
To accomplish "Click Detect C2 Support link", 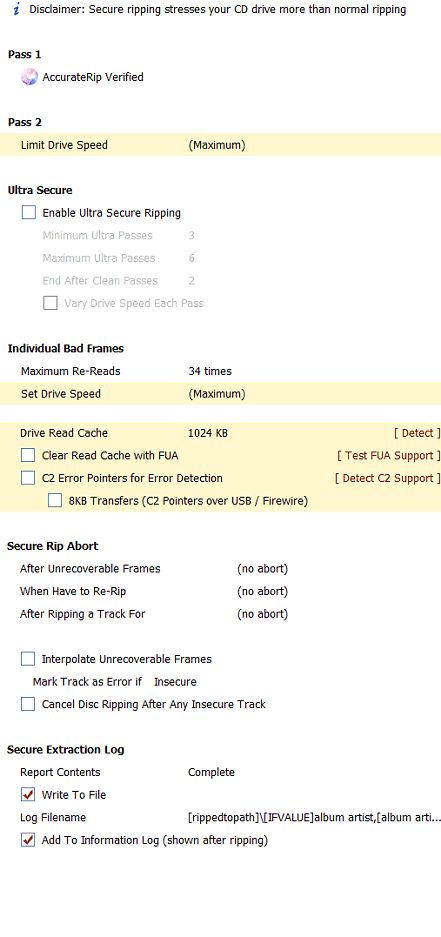I will tap(388, 478).
